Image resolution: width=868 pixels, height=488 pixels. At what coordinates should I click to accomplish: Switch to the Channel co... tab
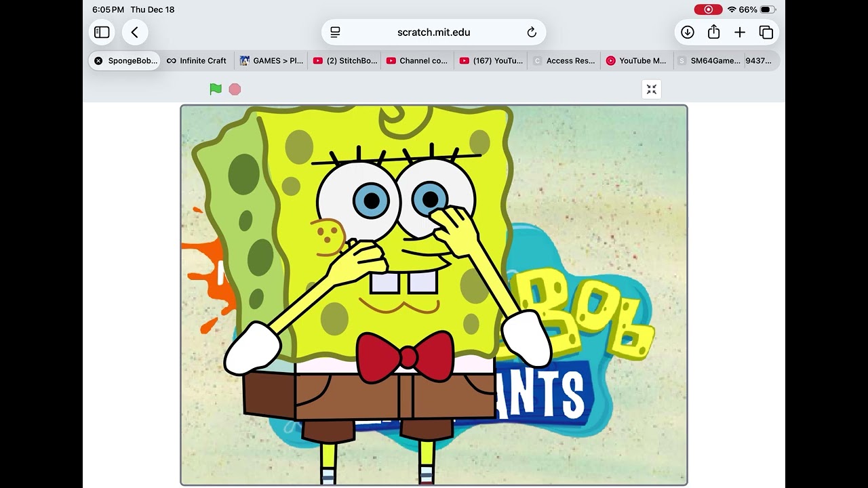coord(418,60)
